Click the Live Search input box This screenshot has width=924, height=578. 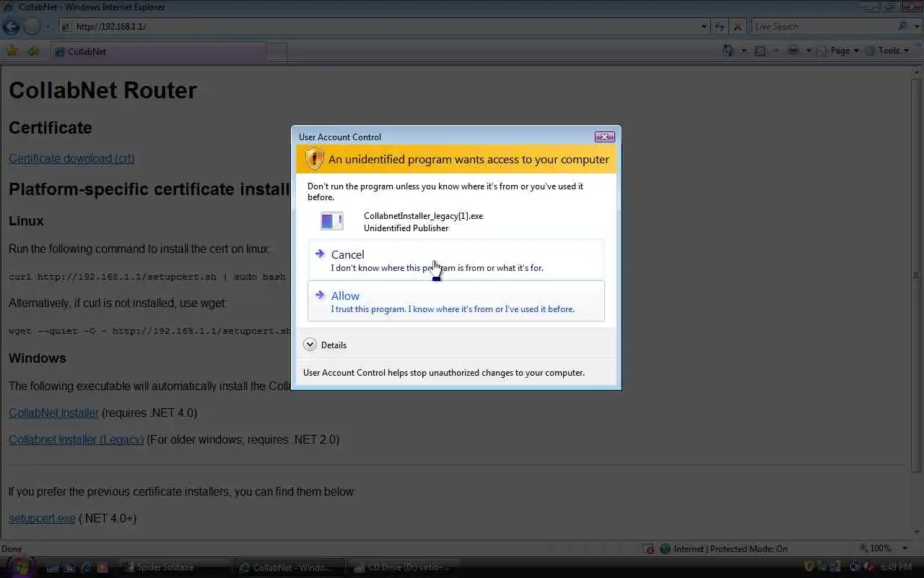click(x=824, y=27)
